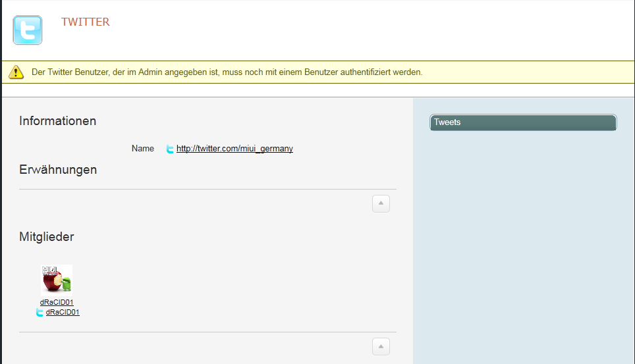Image resolution: width=635 pixels, height=364 pixels.
Task: Click the Informationen section heading
Action: click(x=57, y=121)
